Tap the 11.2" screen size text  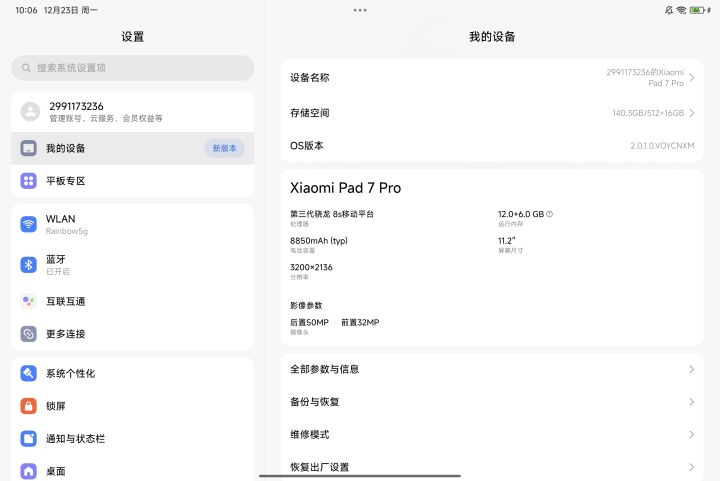point(506,240)
